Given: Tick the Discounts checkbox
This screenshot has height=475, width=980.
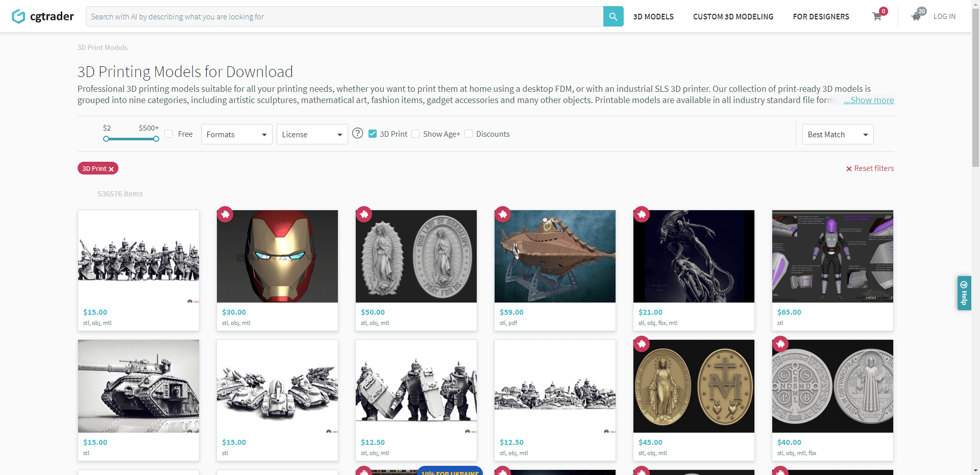Looking at the screenshot, I should [469, 134].
